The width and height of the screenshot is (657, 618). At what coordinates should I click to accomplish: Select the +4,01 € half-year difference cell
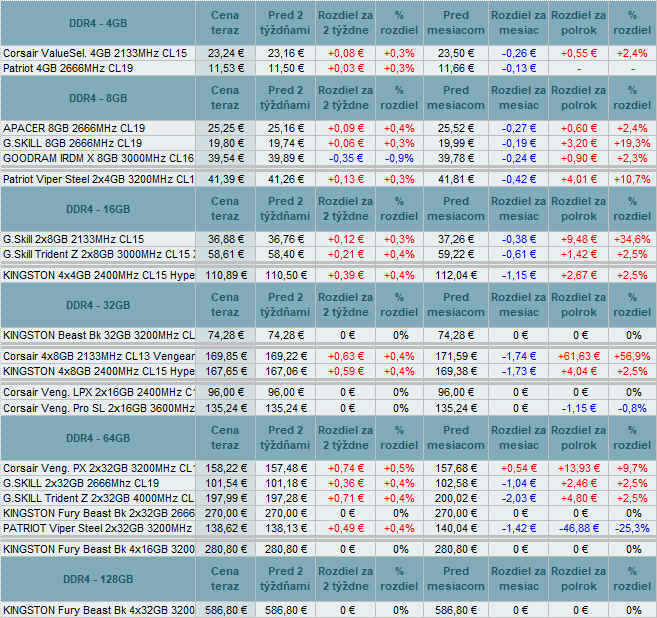[x=579, y=179]
